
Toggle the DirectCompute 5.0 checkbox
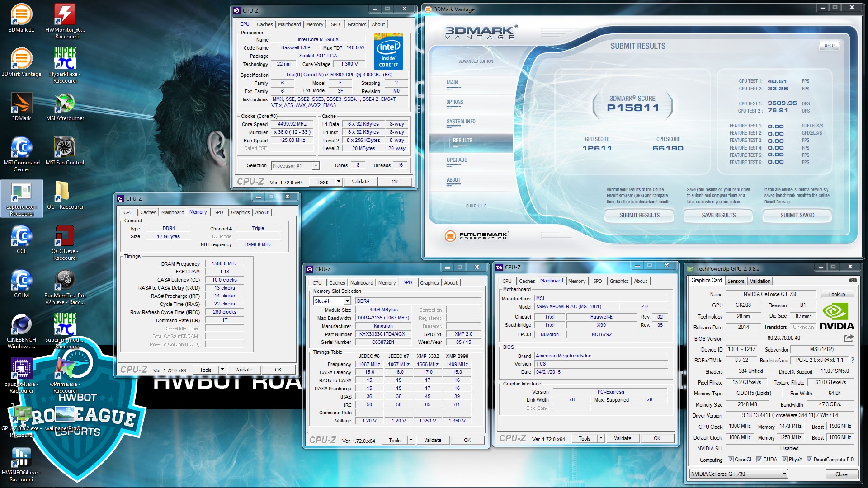[809, 460]
